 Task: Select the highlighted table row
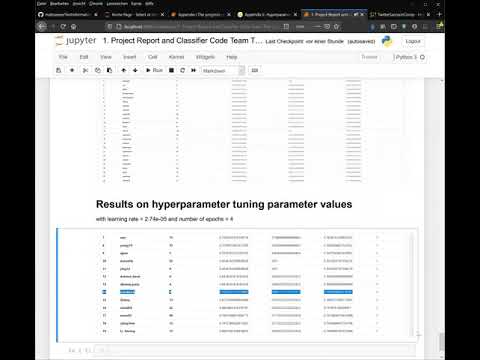(x=227, y=292)
